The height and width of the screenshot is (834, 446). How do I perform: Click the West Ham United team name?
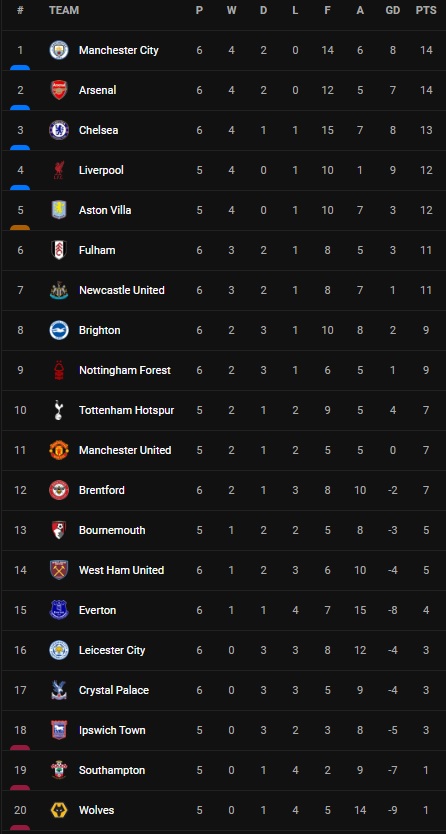(x=121, y=570)
